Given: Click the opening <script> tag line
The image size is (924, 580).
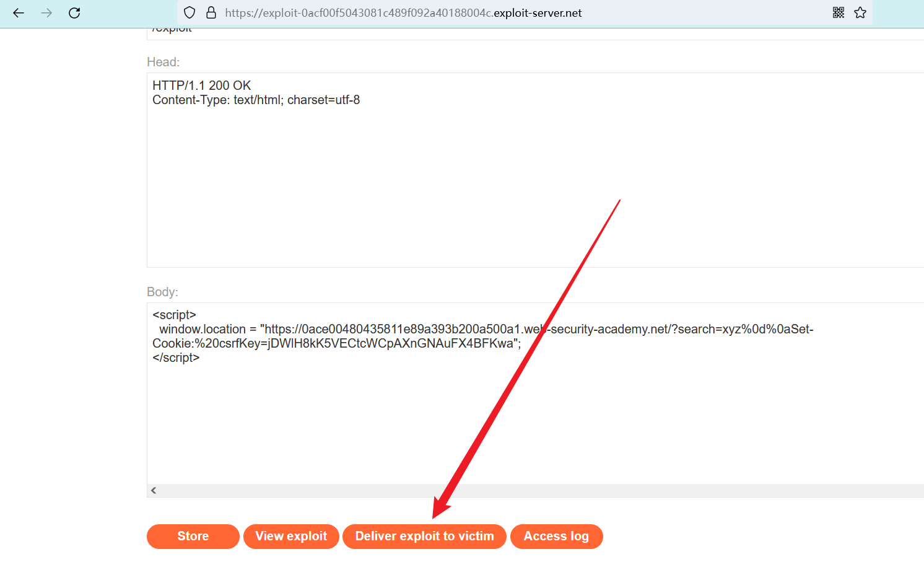Looking at the screenshot, I should (174, 315).
